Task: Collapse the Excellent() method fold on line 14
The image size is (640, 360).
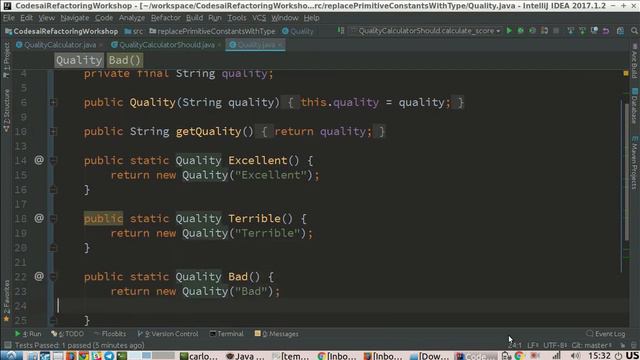Action: (x=53, y=160)
